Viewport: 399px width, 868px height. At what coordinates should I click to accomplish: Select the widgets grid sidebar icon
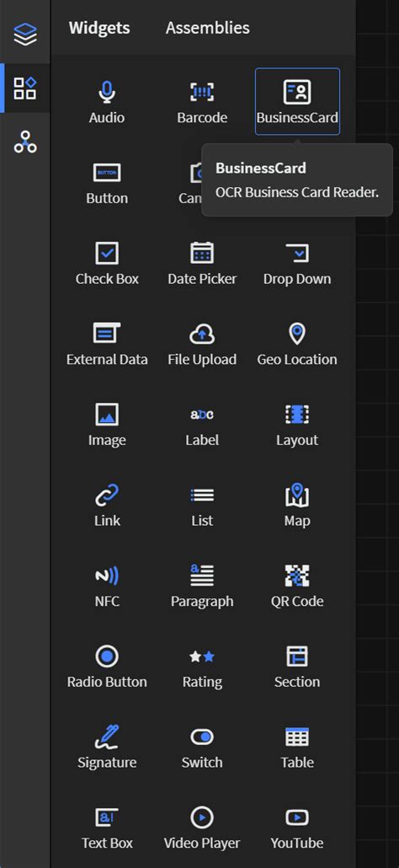click(x=25, y=88)
